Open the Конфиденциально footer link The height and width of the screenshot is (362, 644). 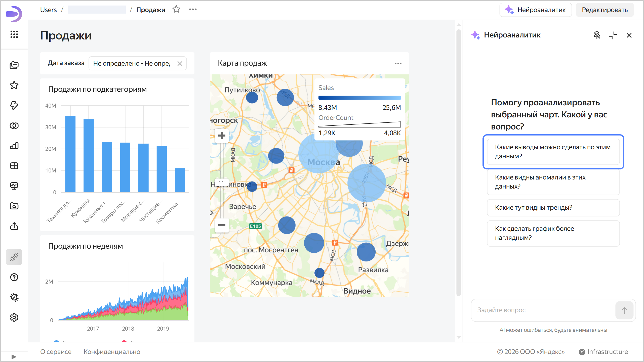pyautogui.click(x=112, y=352)
